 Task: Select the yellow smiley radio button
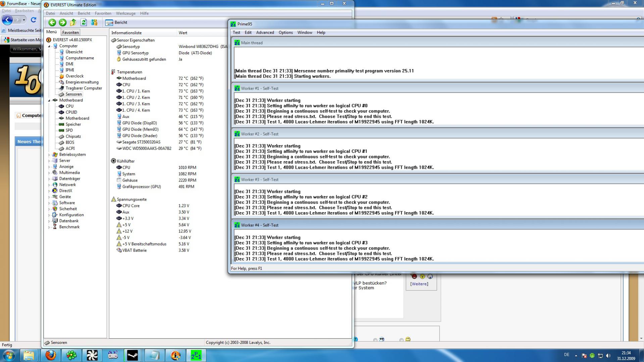coord(401,340)
